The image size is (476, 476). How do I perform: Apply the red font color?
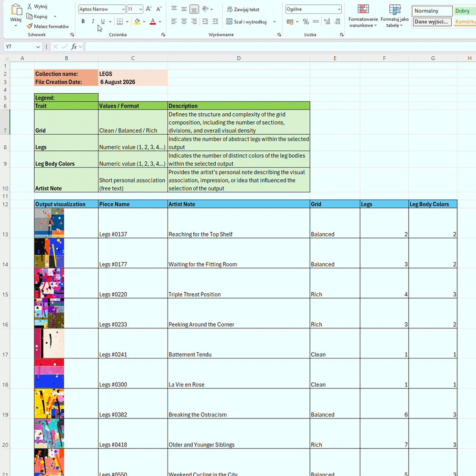pyautogui.click(x=153, y=21)
